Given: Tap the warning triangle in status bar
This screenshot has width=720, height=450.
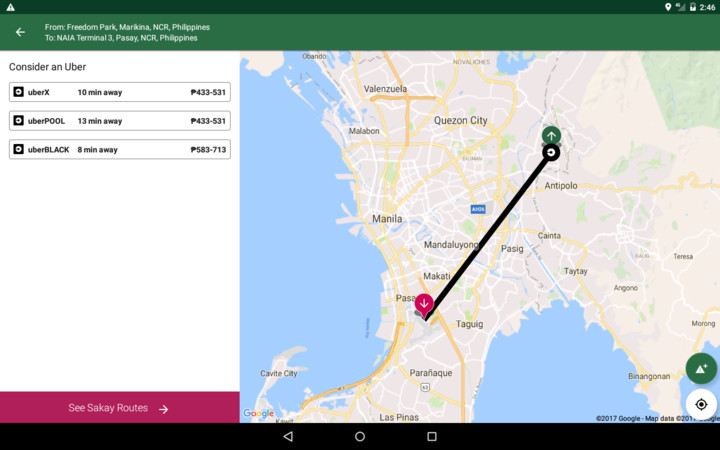Looking at the screenshot, I should [x=11, y=7].
